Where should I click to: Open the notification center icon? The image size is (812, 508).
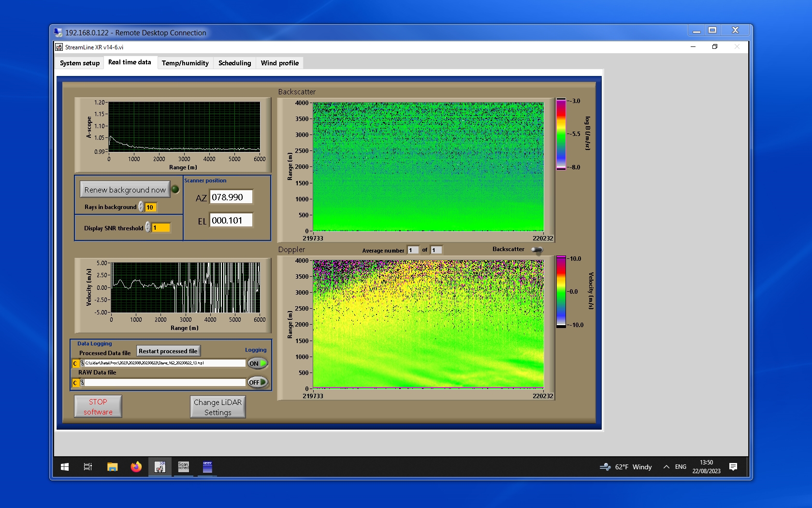733,467
